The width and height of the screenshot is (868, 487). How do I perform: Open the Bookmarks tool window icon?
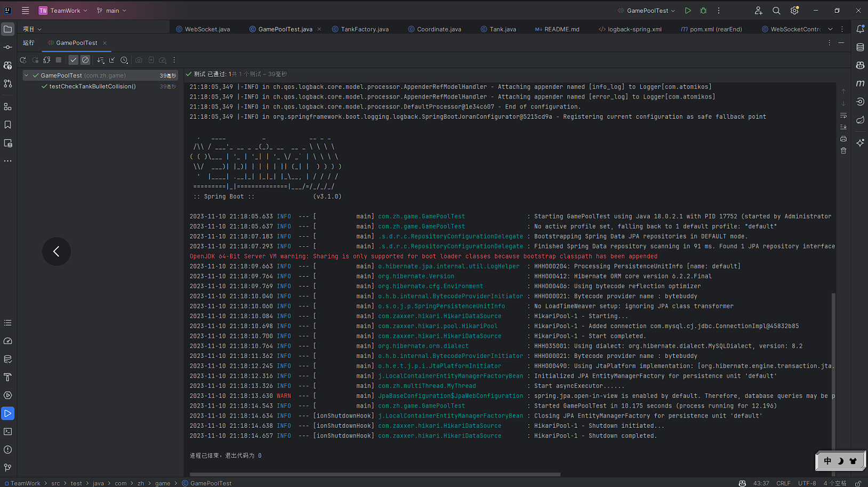pos(8,125)
